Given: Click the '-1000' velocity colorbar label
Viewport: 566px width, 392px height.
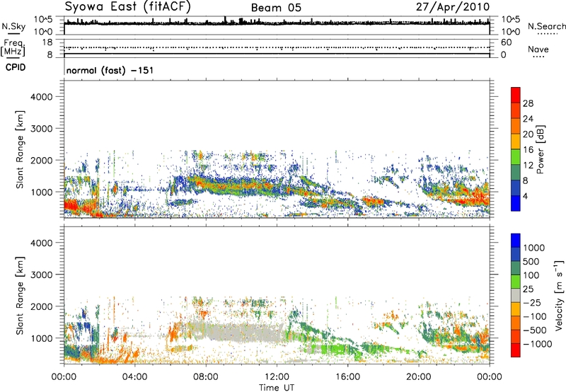Looking at the screenshot, I should pos(538,344).
